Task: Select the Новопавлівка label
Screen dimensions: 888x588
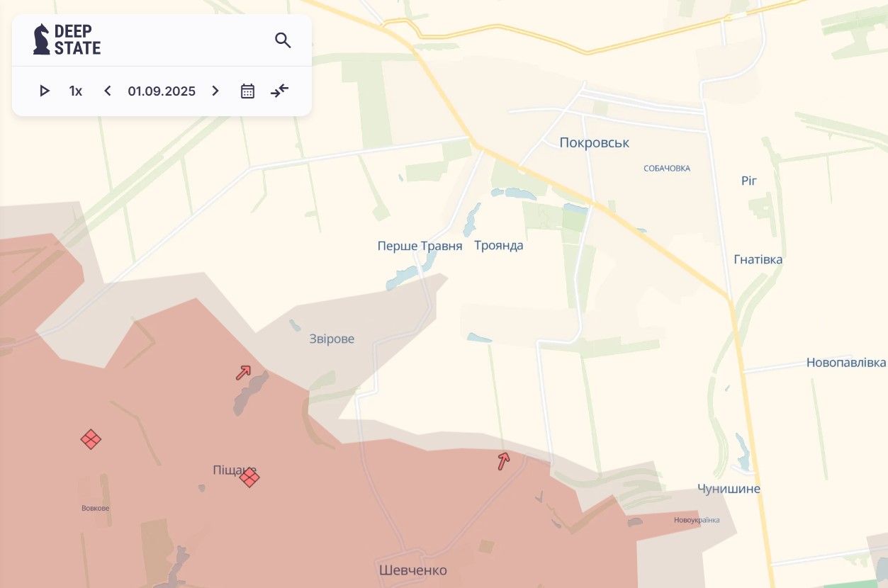Action: (x=845, y=363)
